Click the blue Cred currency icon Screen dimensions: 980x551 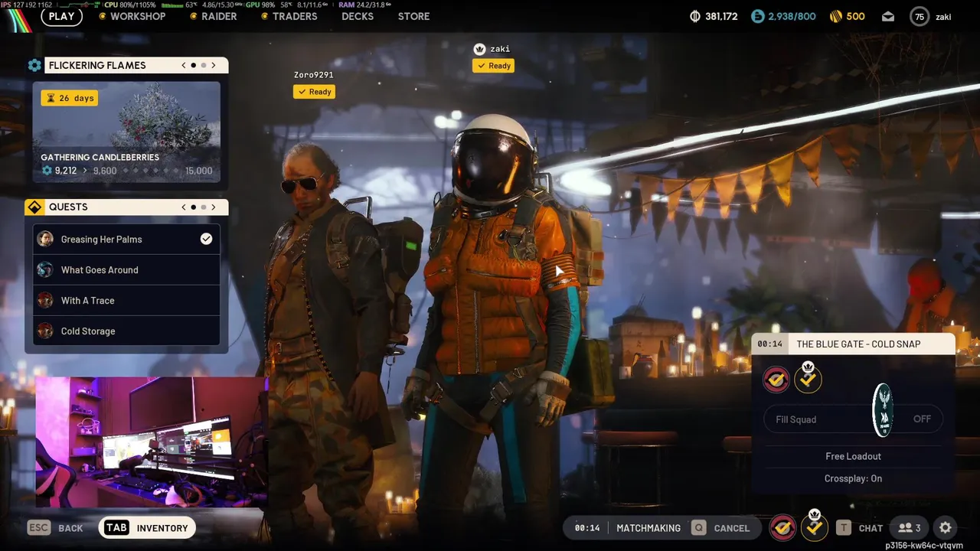click(x=757, y=16)
